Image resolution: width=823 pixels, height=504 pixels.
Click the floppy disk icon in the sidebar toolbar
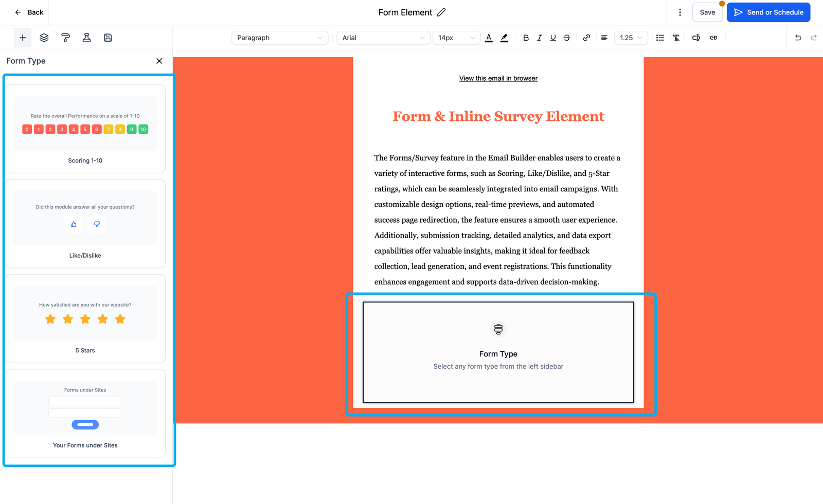pos(108,38)
